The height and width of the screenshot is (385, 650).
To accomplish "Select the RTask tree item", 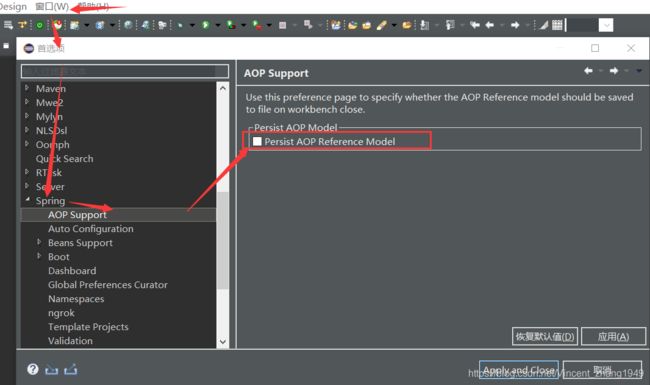I will click(x=49, y=173).
